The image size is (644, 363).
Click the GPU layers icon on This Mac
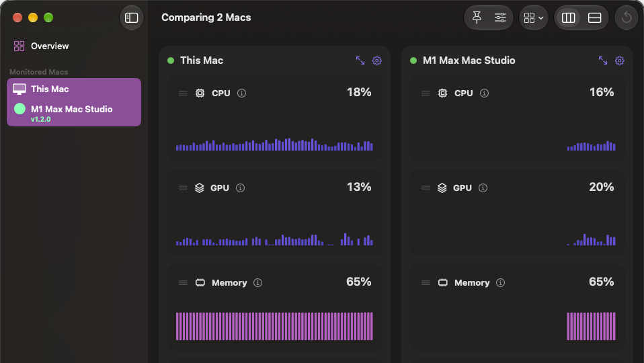coord(200,188)
